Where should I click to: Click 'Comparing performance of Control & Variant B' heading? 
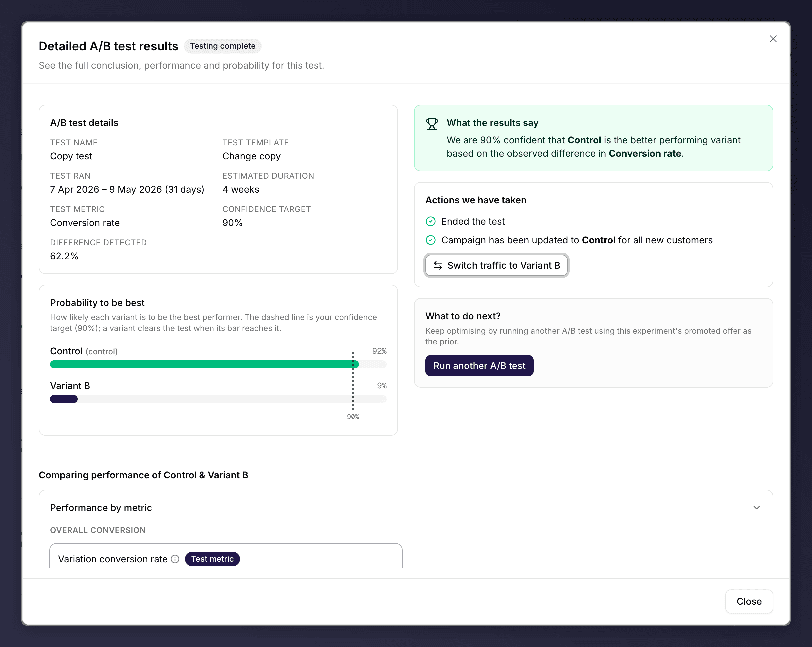[x=143, y=475]
